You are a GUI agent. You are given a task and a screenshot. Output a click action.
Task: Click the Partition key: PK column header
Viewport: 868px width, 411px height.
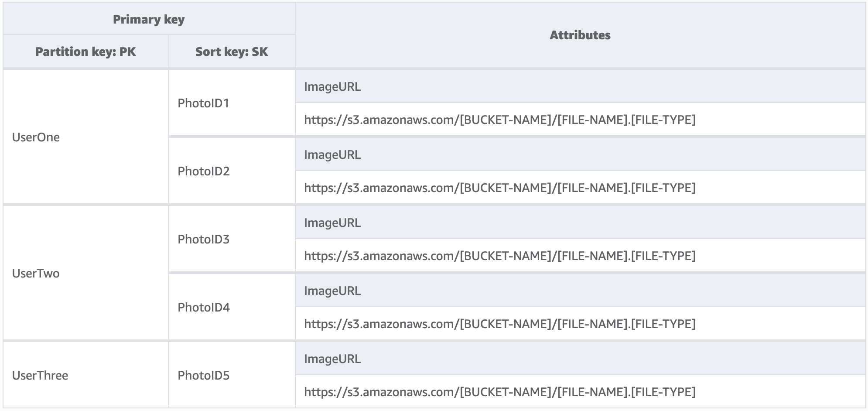coord(85,52)
